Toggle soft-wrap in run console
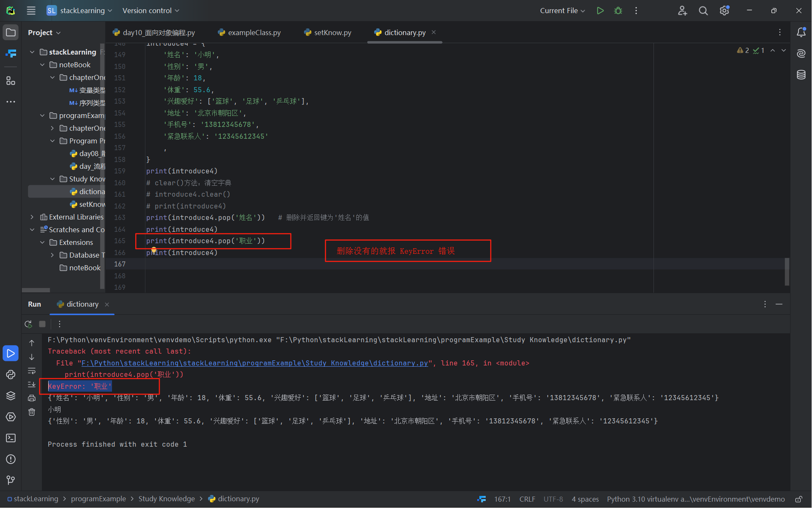 (32, 371)
